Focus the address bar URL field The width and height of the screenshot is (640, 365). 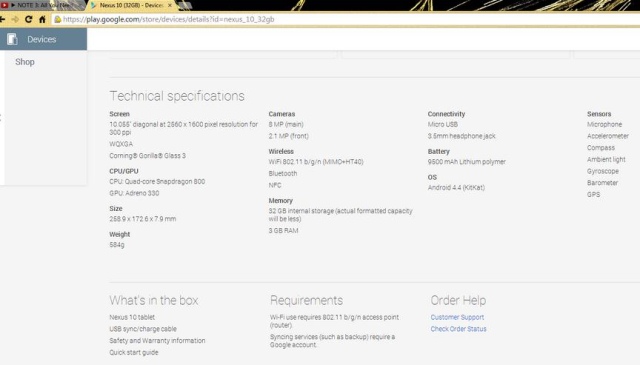[347, 19]
